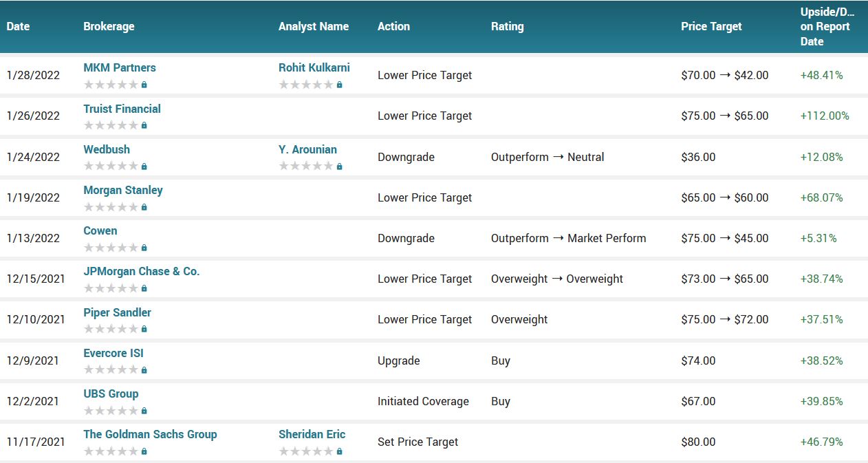Image resolution: width=868 pixels, height=463 pixels.
Task: Click the star rating under Evercore ISI
Action: (x=111, y=370)
